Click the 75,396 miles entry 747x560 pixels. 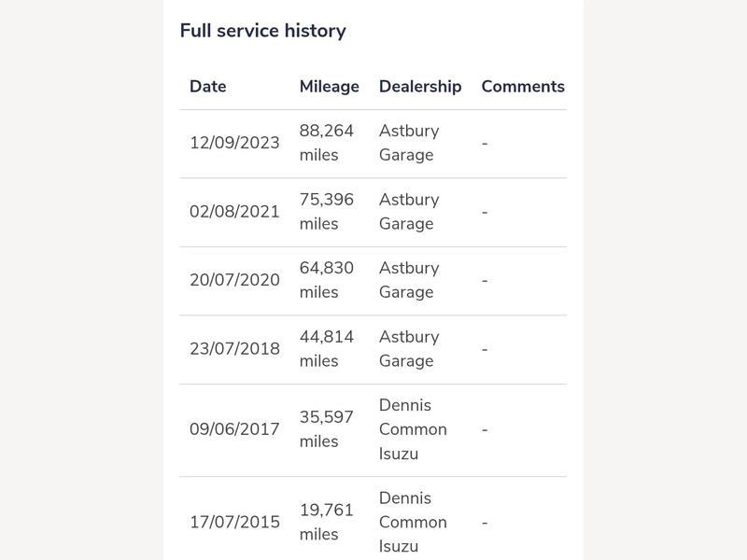coord(326,212)
